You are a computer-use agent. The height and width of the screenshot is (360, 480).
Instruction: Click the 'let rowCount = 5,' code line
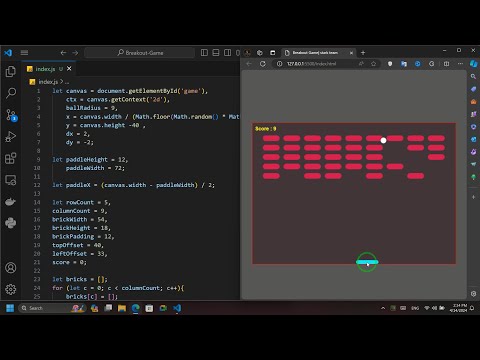tap(81, 202)
